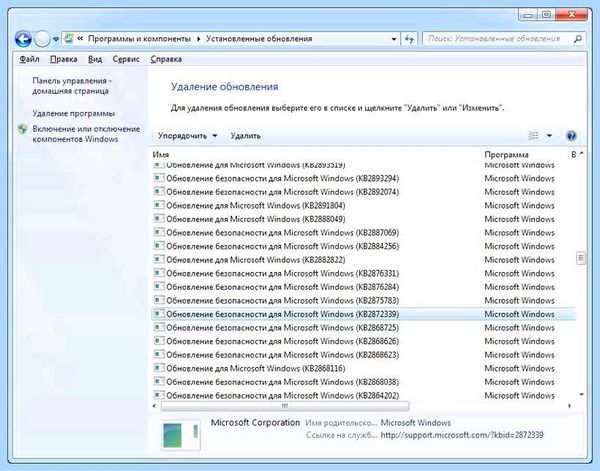Viewport: 600px width, 471px height.
Task: Click the horizontal scrollbar left arrow
Action: point(155,406)
